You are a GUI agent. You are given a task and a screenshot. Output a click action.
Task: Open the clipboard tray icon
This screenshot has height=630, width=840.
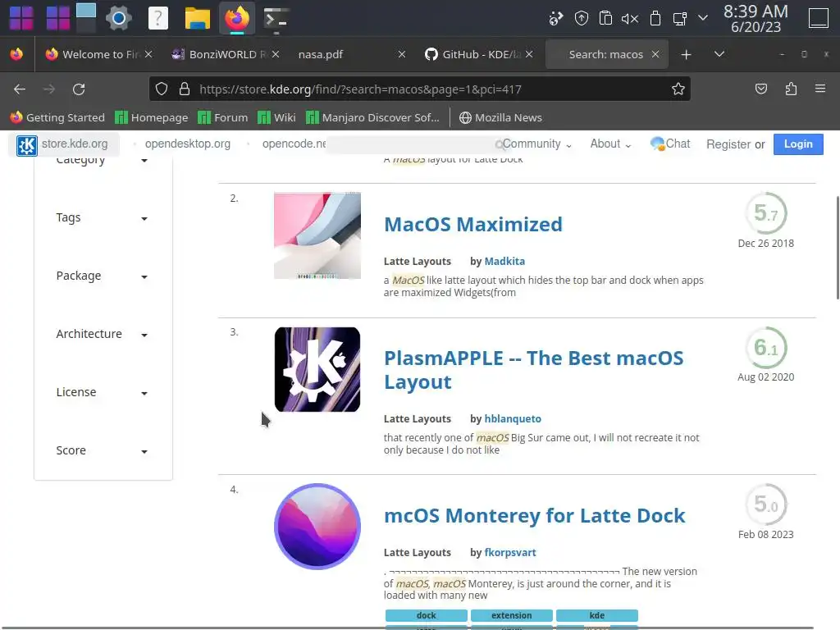605,19
